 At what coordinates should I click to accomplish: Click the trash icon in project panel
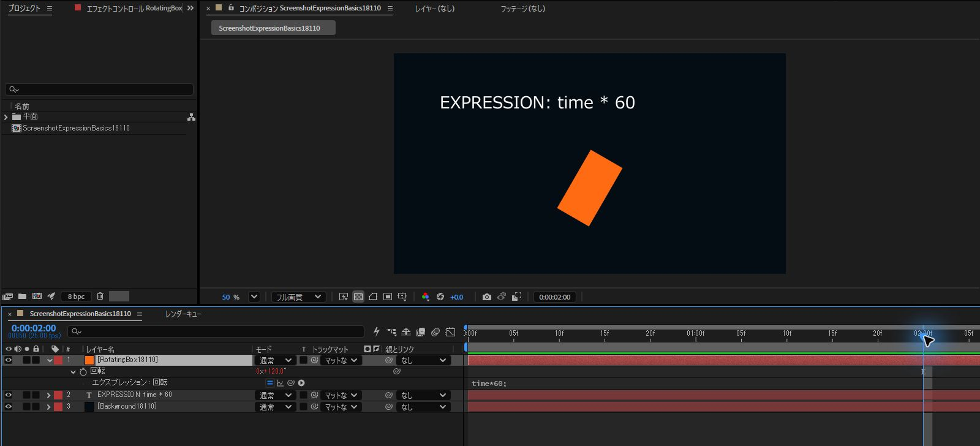[x=100, y=297]
